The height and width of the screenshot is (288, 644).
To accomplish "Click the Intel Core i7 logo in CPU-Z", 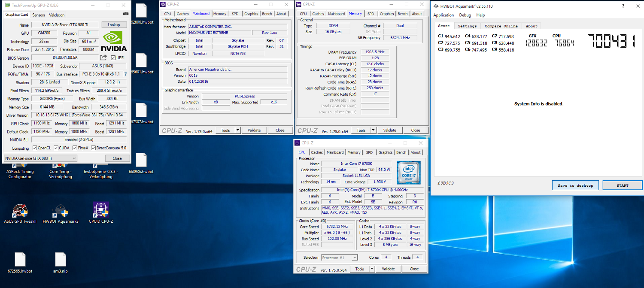I will coord(408,173).
